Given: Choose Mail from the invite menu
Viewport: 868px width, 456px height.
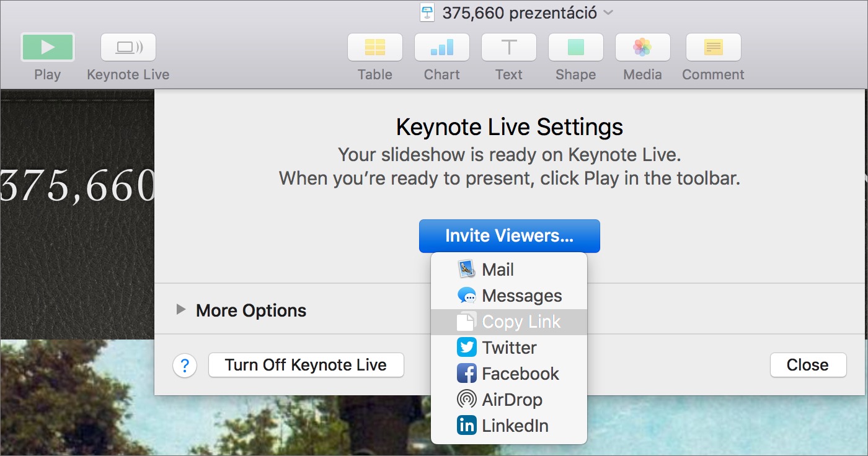Looking at the screenshot, I should (509, 270).
